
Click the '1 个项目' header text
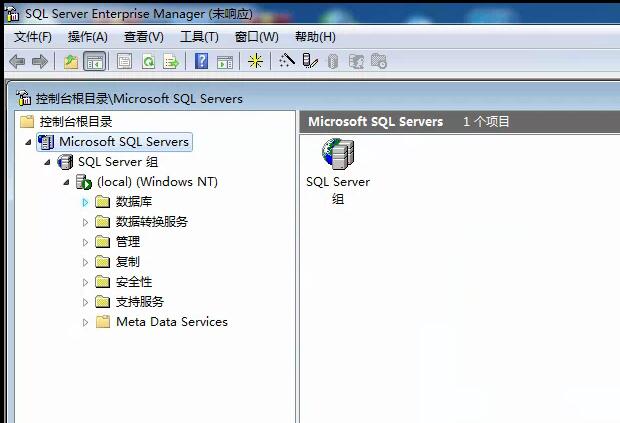click(486, 121)
